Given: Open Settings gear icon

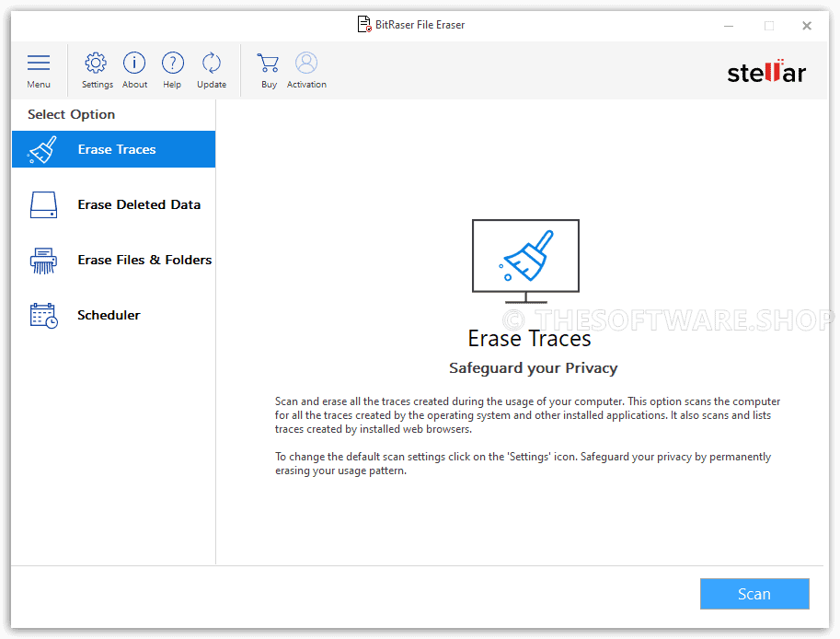Looking at the screenshot, I should coord(96,63).
